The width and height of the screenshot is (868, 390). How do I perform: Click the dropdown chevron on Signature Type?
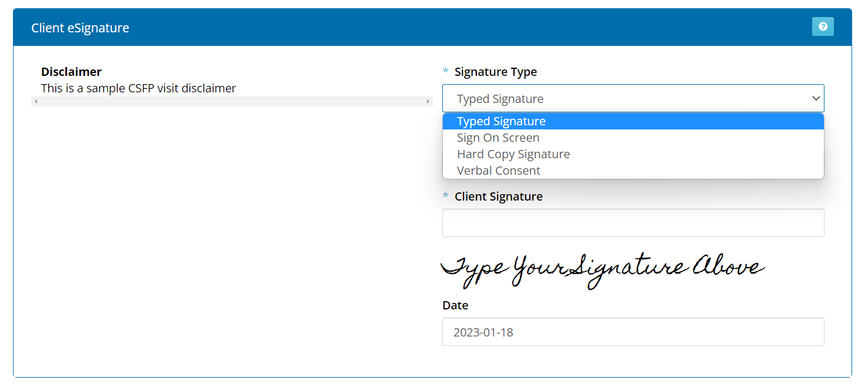[816, 98]
